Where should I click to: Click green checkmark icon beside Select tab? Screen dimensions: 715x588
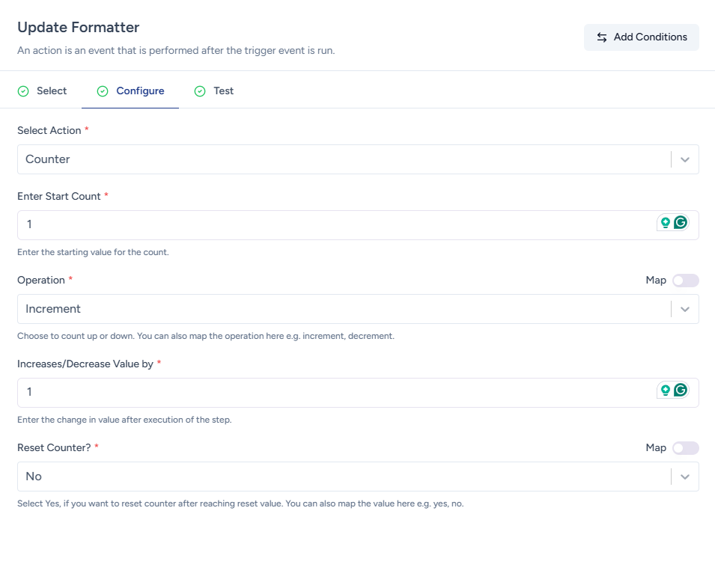click(23, 91)
